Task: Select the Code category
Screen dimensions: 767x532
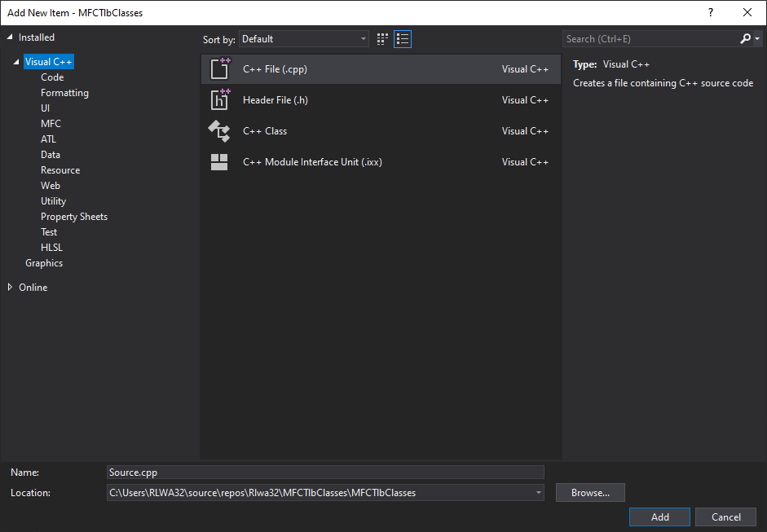Action: (x=52, y=77)
